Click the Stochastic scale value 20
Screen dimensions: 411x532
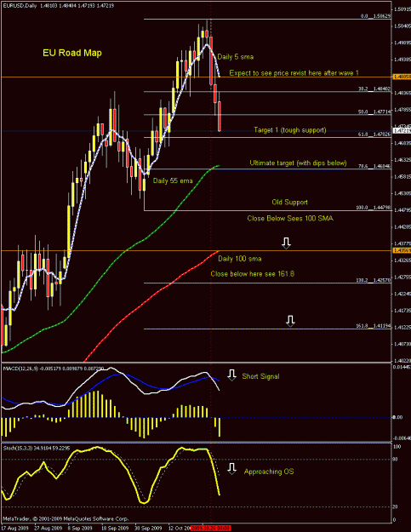coord(395,507)
